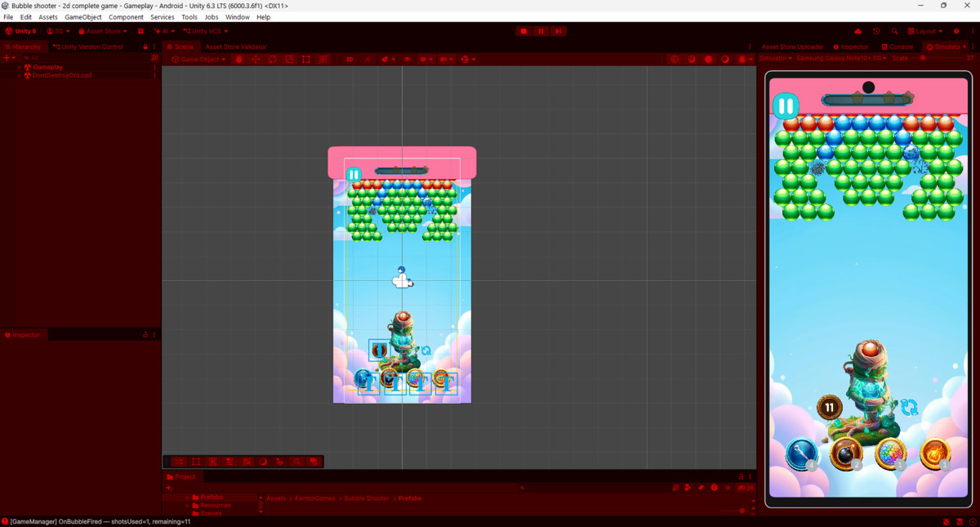Screen dimensions: 980x527
Task: Pause the game via the simulator pause button
Action: click(786, 105)
